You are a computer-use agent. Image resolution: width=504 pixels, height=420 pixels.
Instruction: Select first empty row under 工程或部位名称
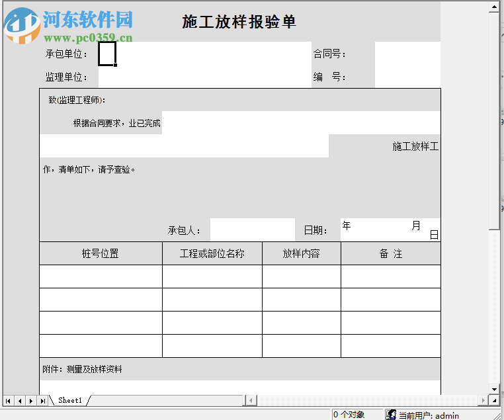tap(212, 276)
